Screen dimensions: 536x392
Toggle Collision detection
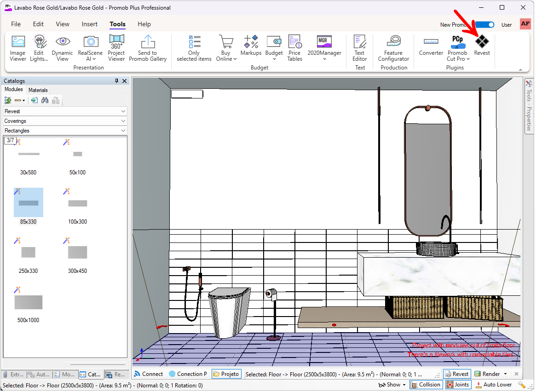click(x=426, y=385)
